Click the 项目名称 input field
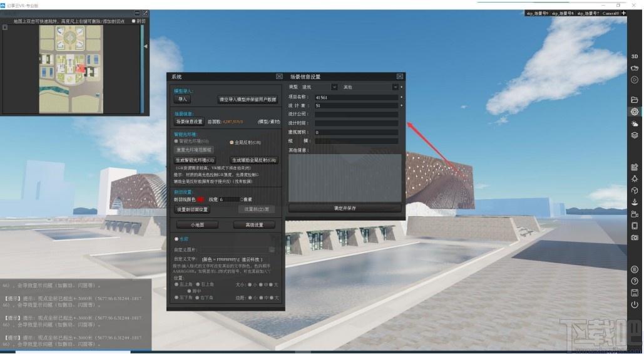 [357, 98]
